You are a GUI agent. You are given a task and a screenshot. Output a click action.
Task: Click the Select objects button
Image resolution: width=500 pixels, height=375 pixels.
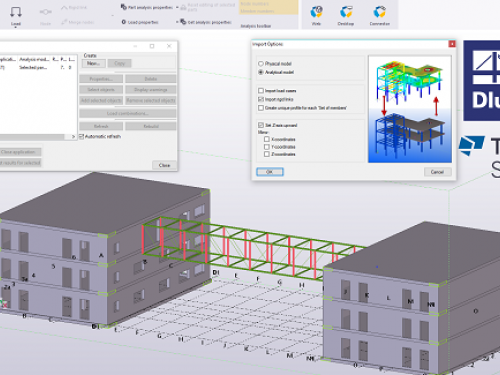[101, 90]
